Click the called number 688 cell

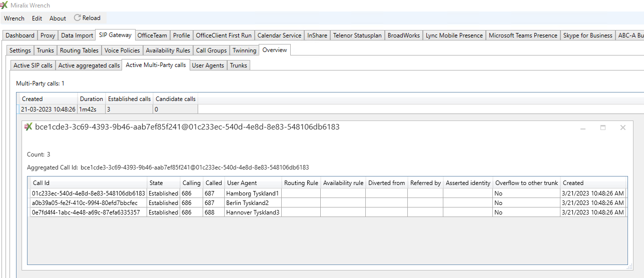click(x=214, y=212)
